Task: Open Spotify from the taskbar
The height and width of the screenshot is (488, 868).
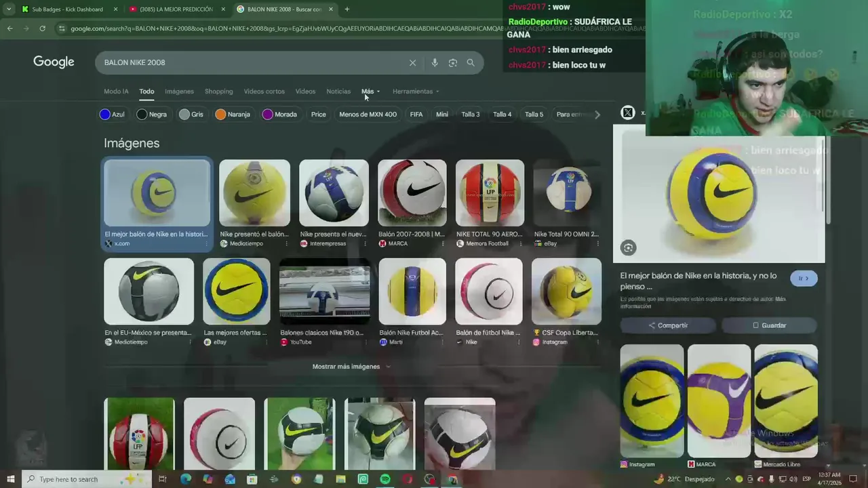Action: click(x=385, y=479)
